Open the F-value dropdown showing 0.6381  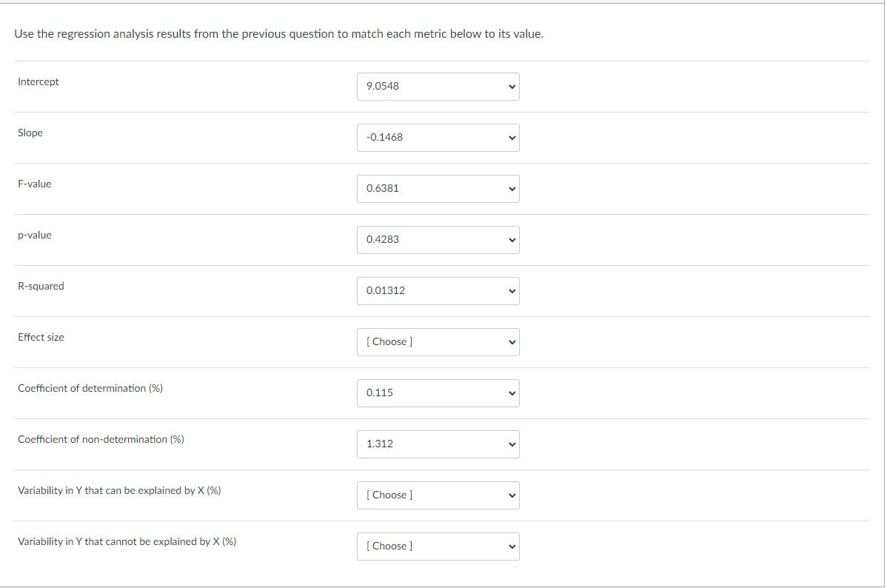click(x=438, y=188)
